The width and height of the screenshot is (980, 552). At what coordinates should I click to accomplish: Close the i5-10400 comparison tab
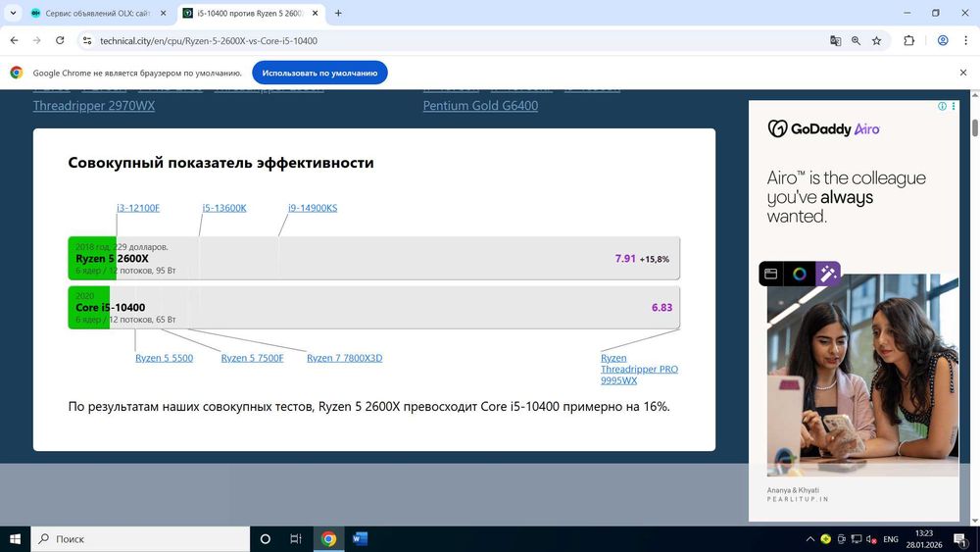click(x=315, y=13)
